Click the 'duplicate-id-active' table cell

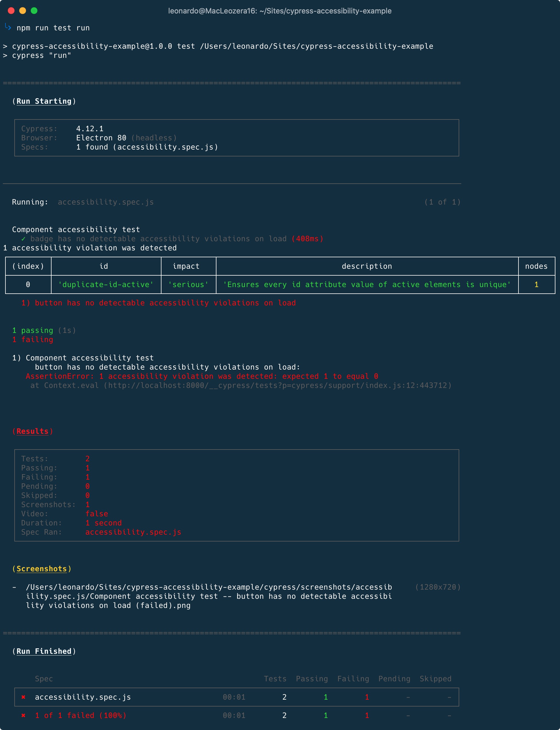[106, 284]
